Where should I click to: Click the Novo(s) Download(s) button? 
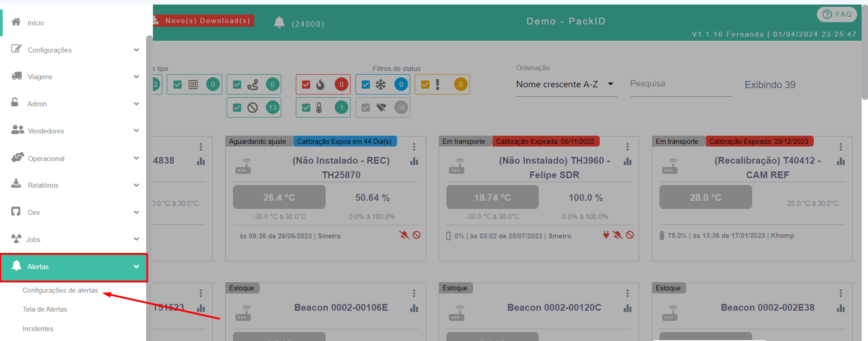click(203, 21)
